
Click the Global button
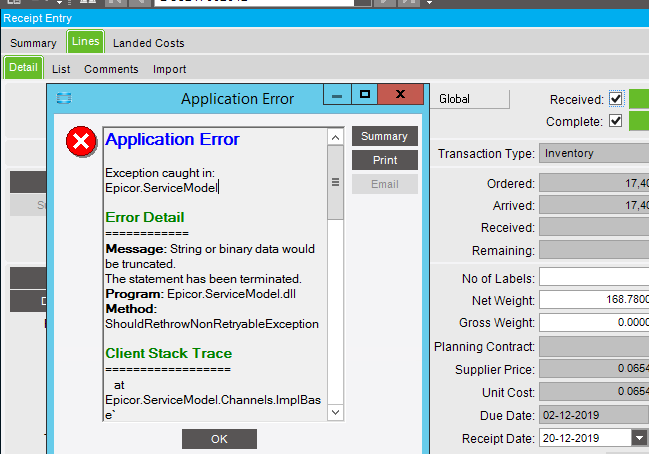click(x=470, y=99)
